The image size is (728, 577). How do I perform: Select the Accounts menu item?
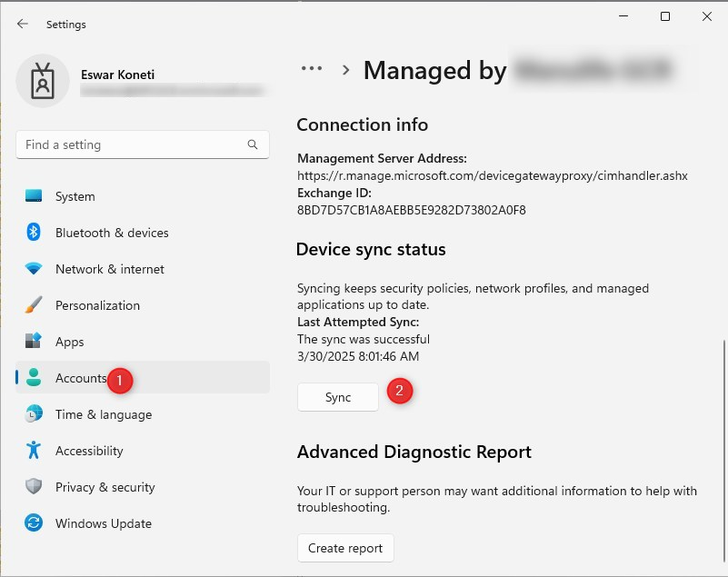[80, 378]
